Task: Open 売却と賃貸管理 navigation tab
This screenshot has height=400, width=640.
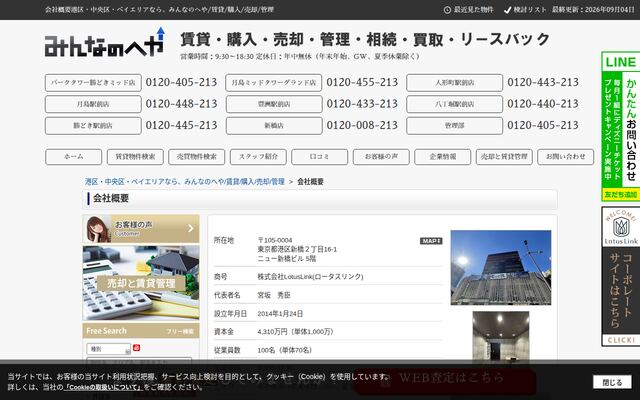Action: click(x=504, y=157)
